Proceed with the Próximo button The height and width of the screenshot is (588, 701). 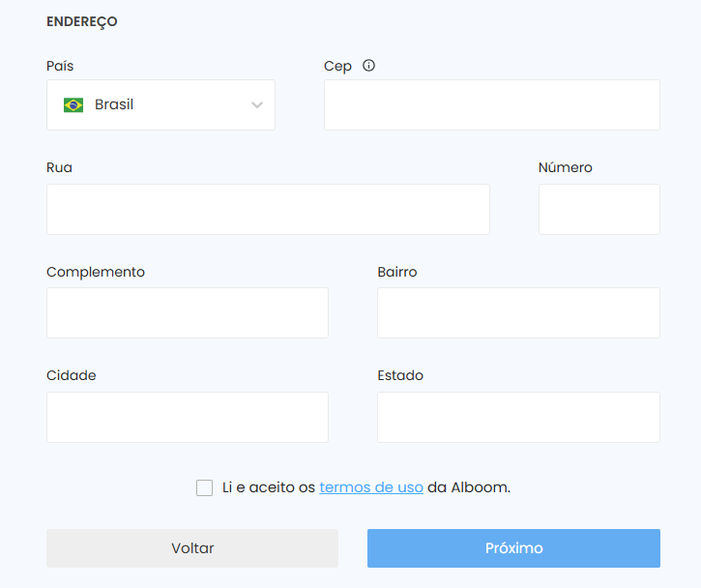(x=513, y=548)
